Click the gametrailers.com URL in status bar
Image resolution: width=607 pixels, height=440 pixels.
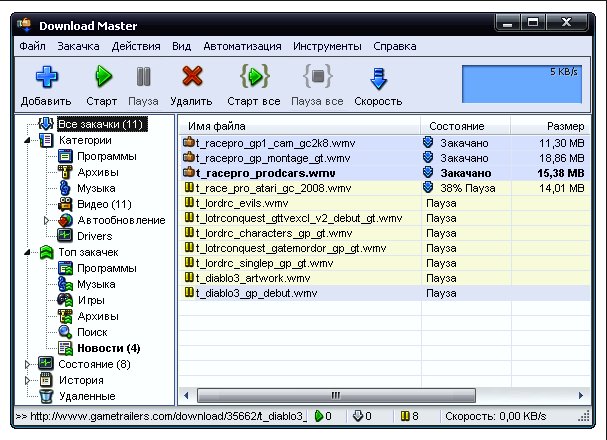161,416
